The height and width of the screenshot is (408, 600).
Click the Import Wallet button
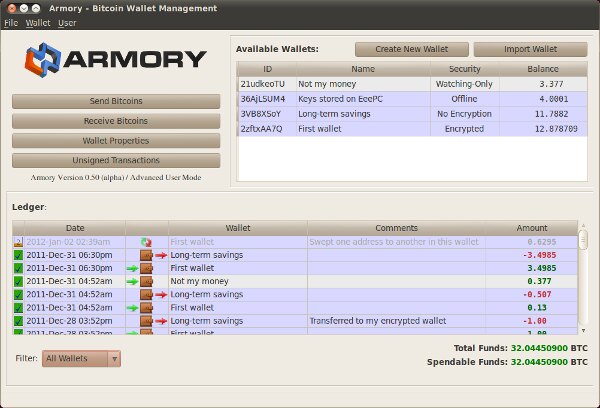click(529, 49)
